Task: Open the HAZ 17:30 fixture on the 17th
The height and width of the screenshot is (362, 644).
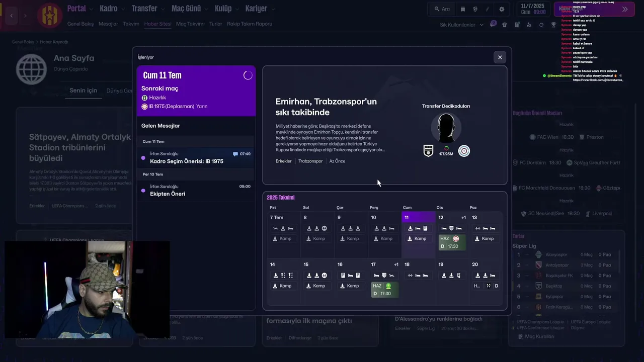Action: pos(385,290)
